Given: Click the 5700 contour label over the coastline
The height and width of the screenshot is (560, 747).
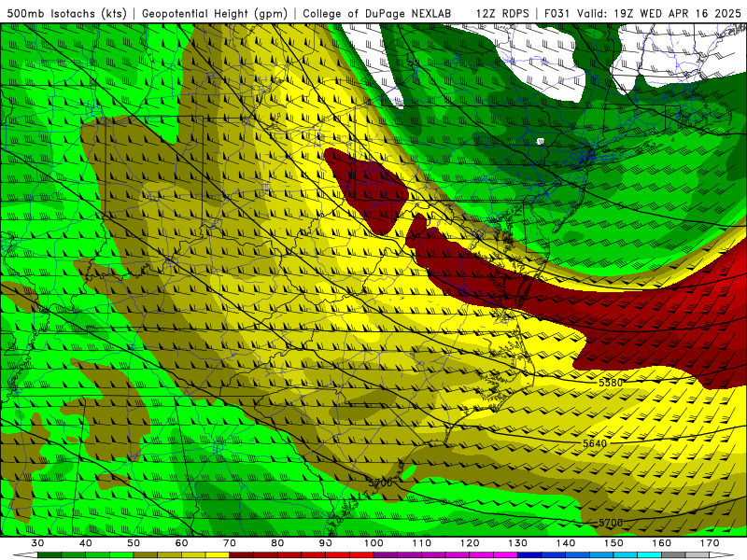Looking at the screenshot, I should point(380,483).
